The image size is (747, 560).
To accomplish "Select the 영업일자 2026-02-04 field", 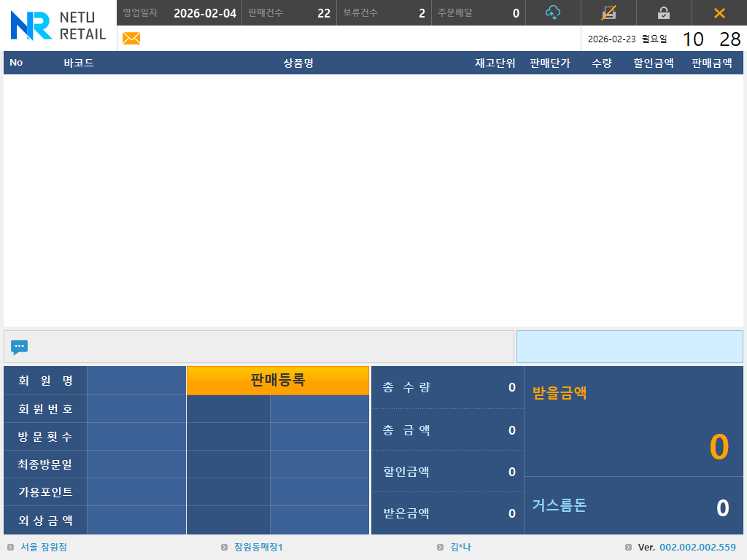I will (x=179, y=13).
